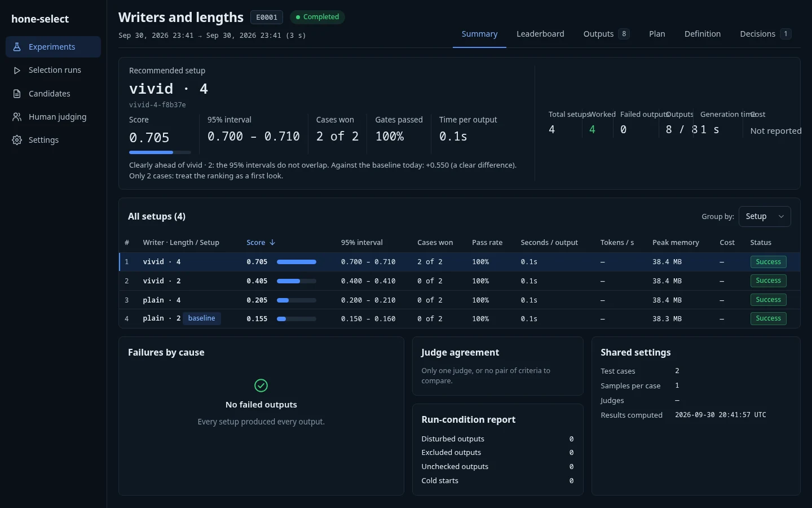Image resolution: width=812 pixels, height=508 pixels.
Task: Open Experiments flask icon in sidebar
Action: tap(17, 47)
